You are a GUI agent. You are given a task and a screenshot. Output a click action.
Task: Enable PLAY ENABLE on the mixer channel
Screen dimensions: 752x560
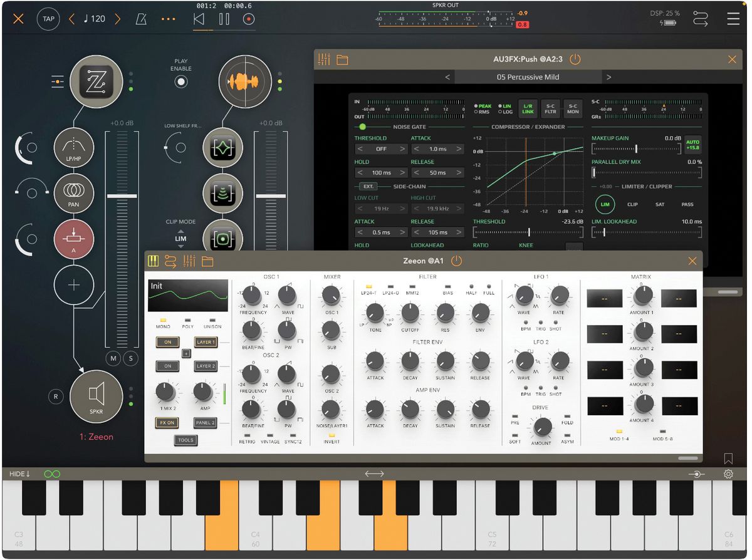[x=181, y=81]
